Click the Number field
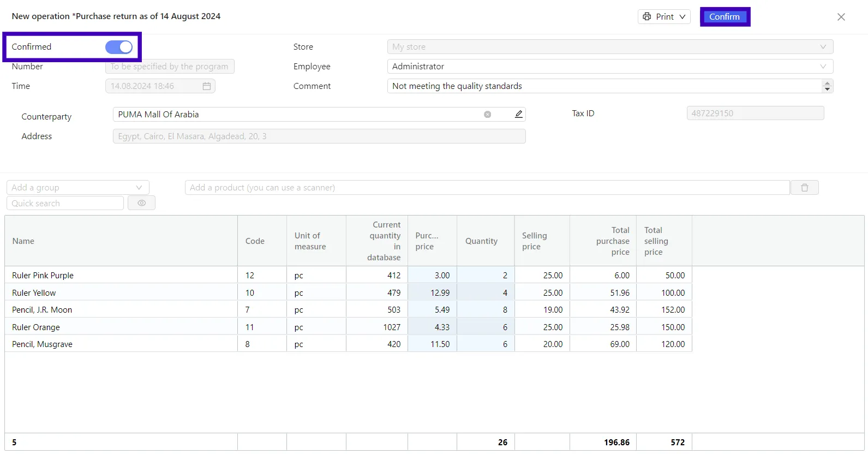The image size is (868, 454). pos(170,67)
